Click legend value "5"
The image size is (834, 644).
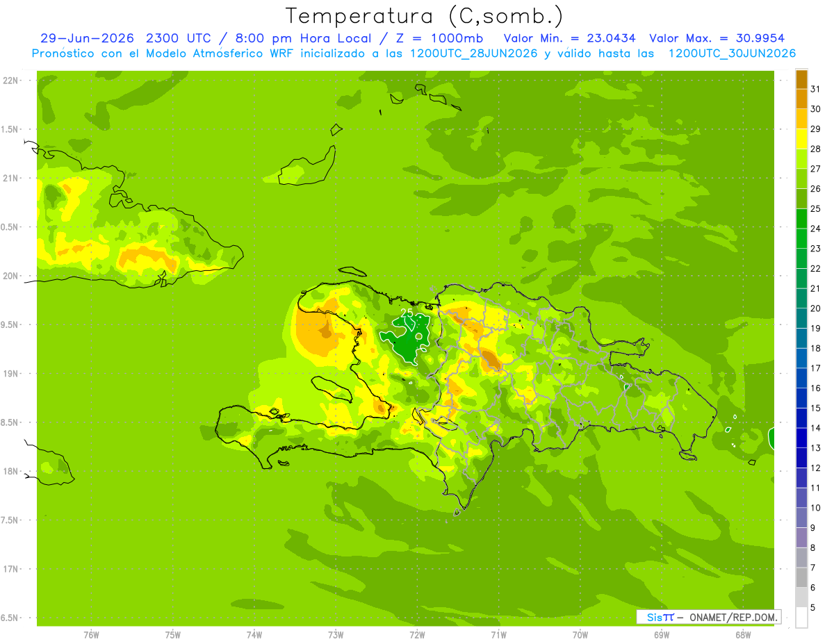[813, 608]
